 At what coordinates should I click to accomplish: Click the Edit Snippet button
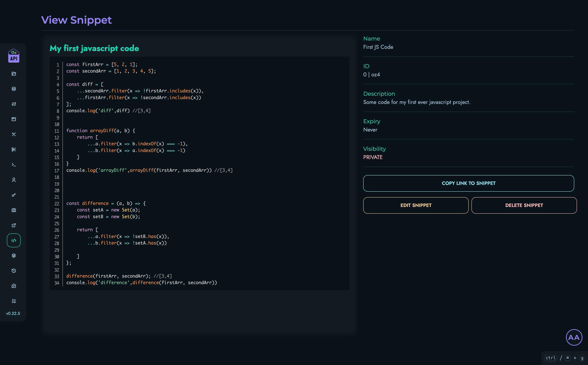tap(416, 205)
